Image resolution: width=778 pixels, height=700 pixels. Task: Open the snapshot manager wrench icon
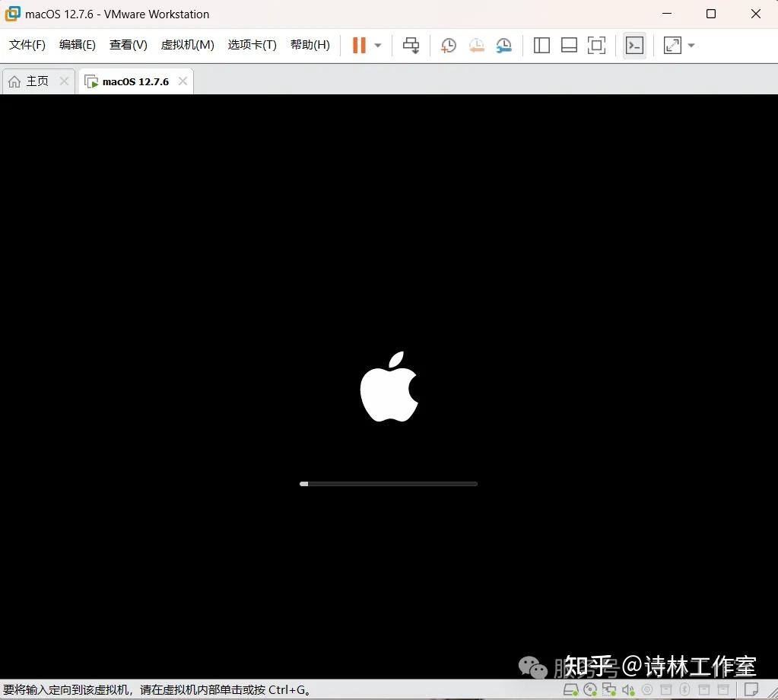point(503,46)
